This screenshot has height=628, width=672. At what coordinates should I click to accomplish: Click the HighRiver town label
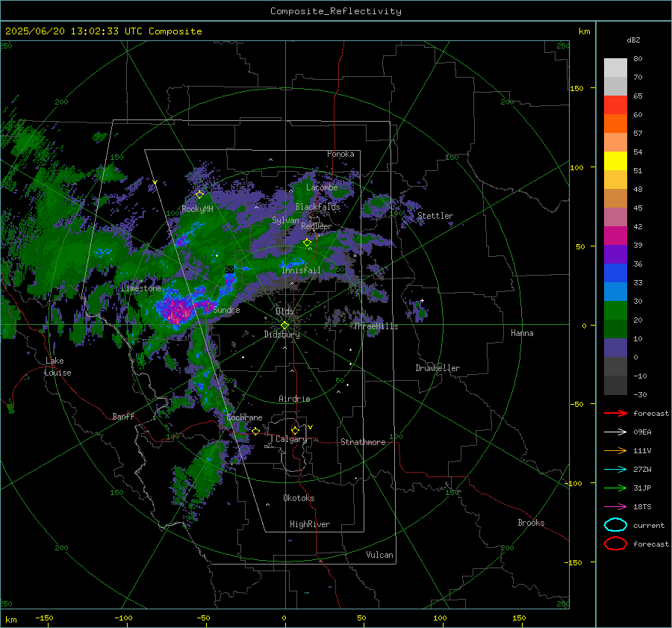310,524
